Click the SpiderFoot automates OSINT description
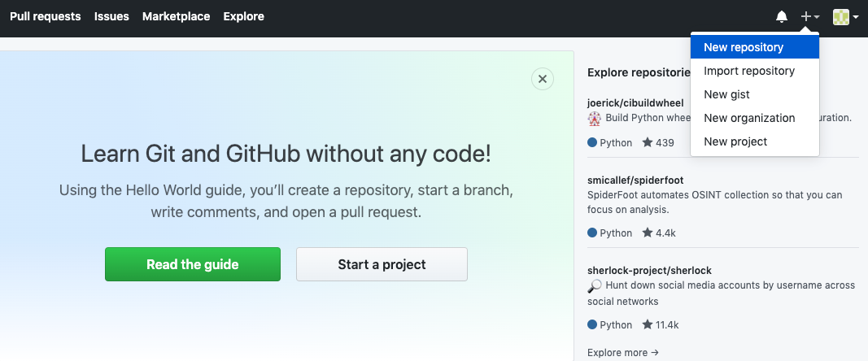The image size is (868, 361). tap(715, 202)
